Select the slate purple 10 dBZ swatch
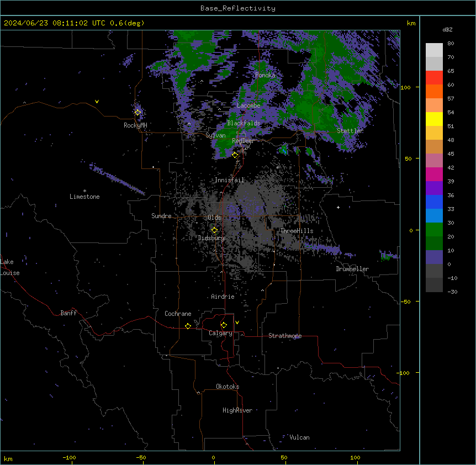The image size is (476, 465). 434,257
